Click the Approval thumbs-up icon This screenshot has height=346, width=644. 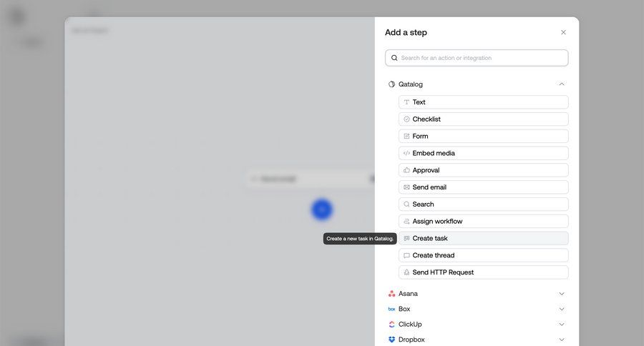(x=406, y=170)
